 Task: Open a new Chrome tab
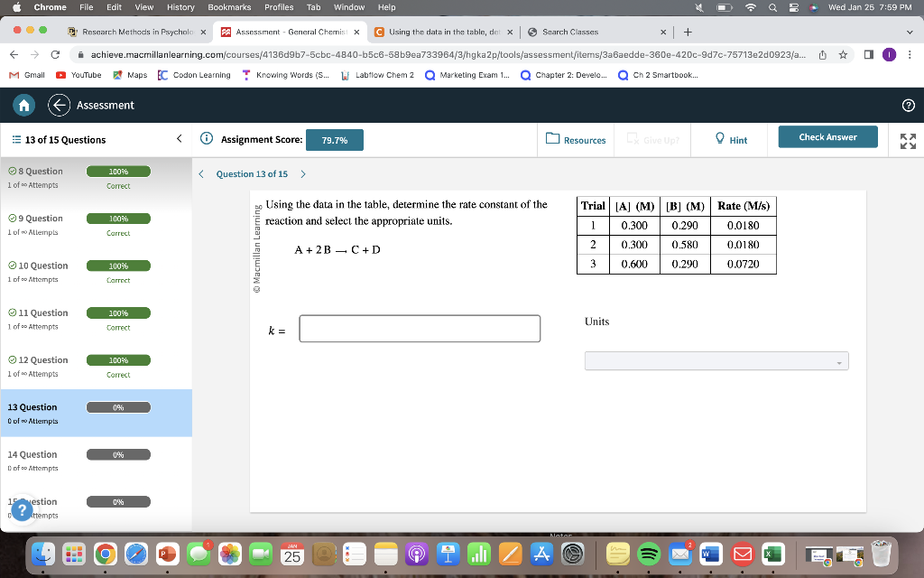click(x=688, y=32)
